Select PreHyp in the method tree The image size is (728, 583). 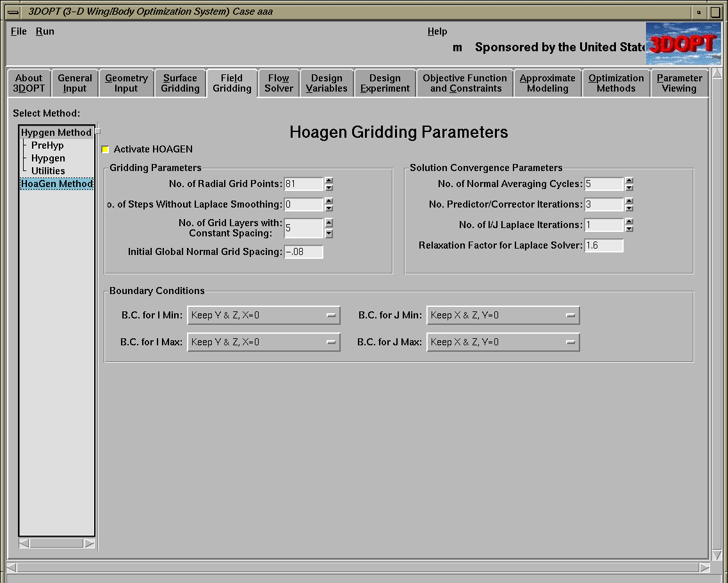point(47,145)
